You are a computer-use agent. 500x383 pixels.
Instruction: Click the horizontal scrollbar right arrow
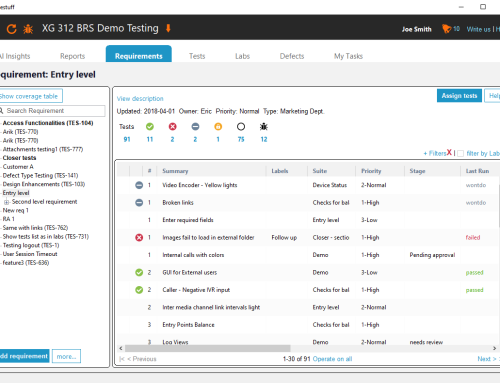[x=494, y=348]
